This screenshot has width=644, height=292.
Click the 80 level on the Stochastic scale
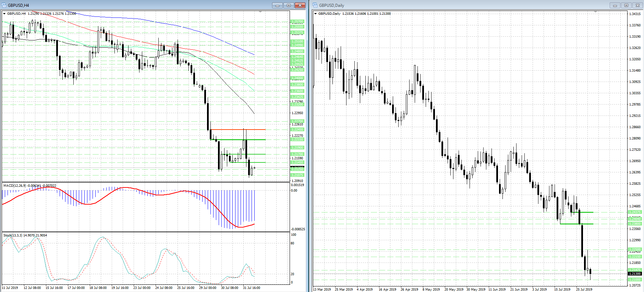pos(292,243)
